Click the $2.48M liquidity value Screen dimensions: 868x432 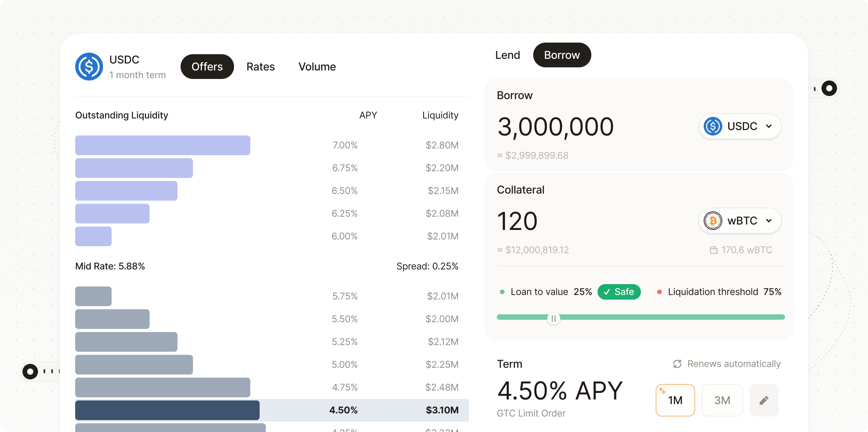(442, 388)
